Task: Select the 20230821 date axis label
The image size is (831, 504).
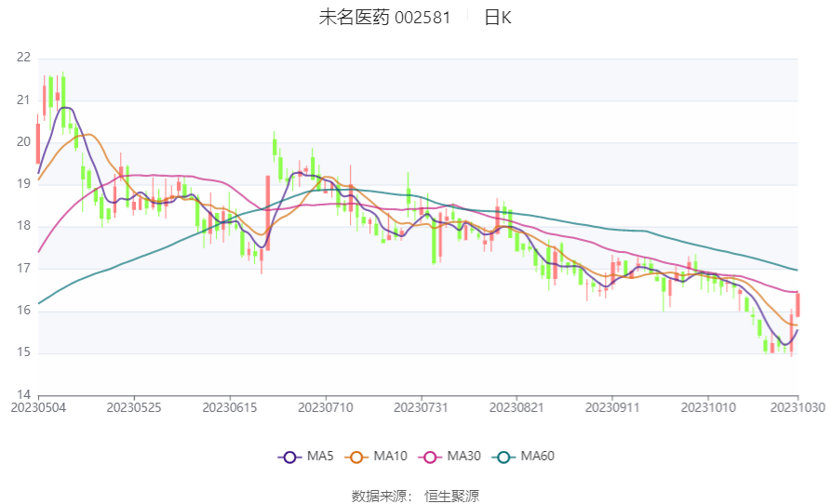Action: tap(516, 408)
